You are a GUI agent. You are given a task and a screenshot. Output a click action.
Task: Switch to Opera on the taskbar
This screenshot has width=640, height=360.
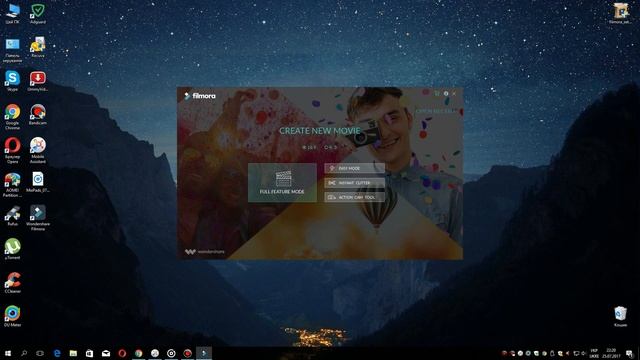[x=122, y=353]
